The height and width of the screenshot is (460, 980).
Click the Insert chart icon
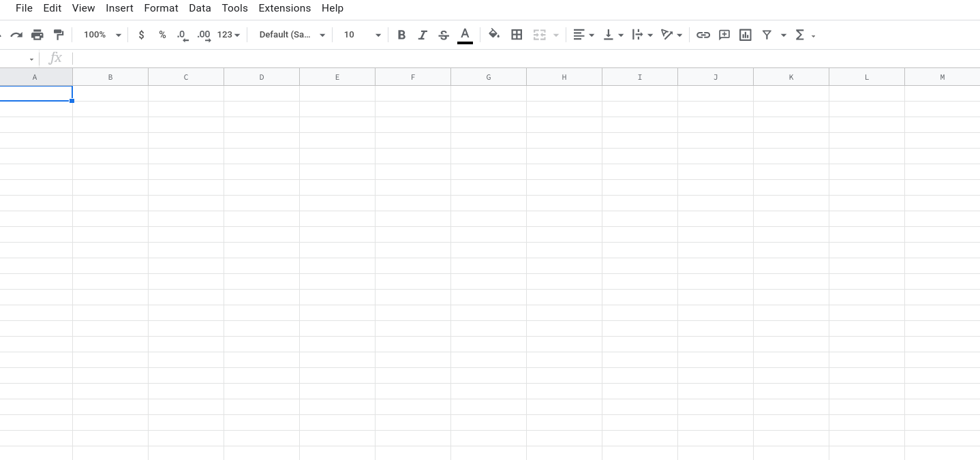(x=745, y=35)
